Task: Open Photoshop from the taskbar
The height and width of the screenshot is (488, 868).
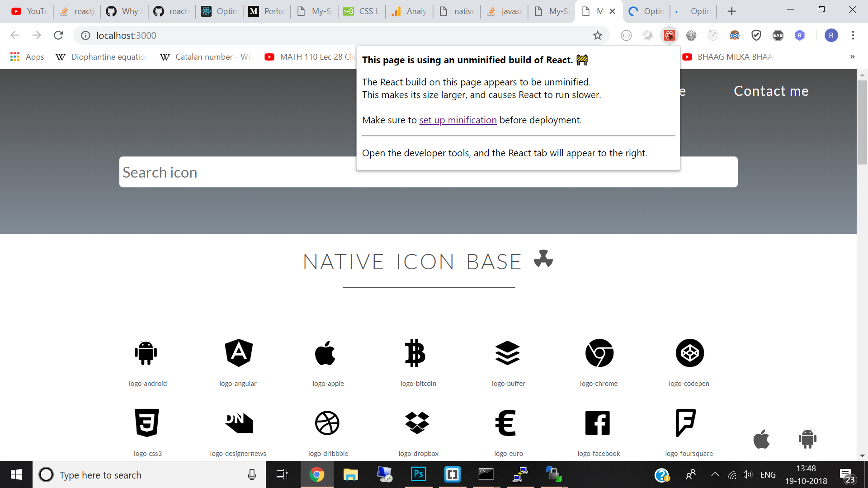Action: coord(418,474)
